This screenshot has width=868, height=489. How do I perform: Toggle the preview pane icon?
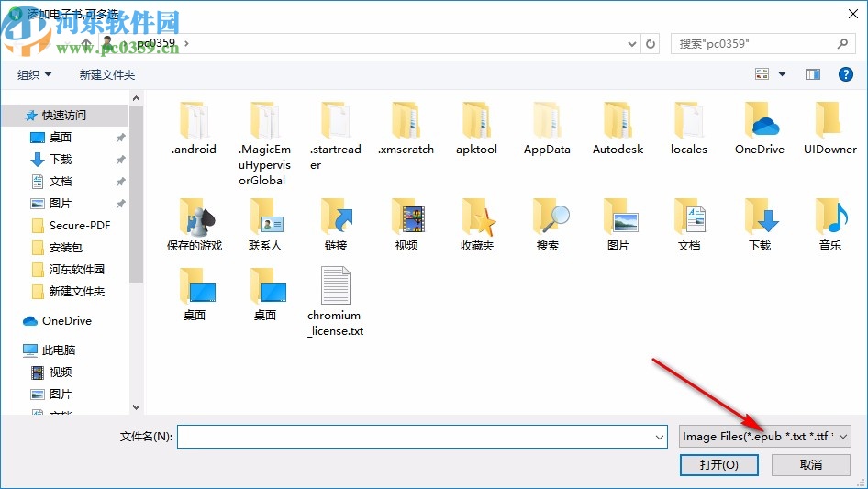click(813, 74)
